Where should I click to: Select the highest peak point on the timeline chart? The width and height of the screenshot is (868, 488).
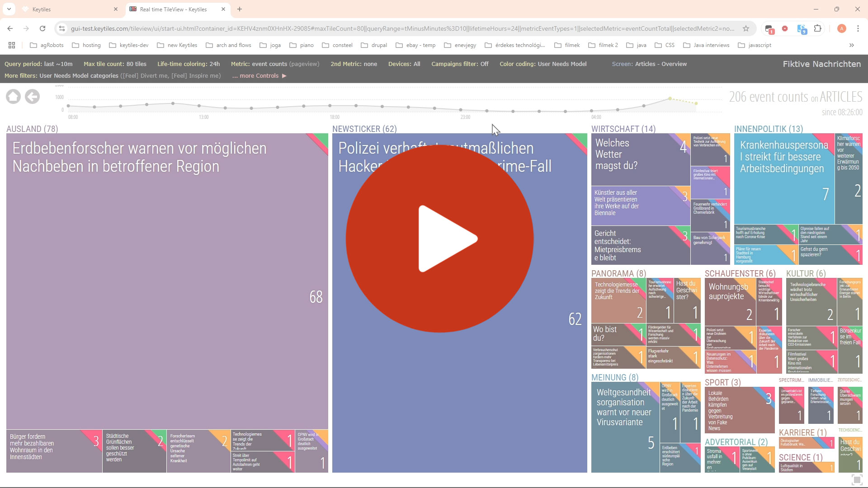pos(670,98)
